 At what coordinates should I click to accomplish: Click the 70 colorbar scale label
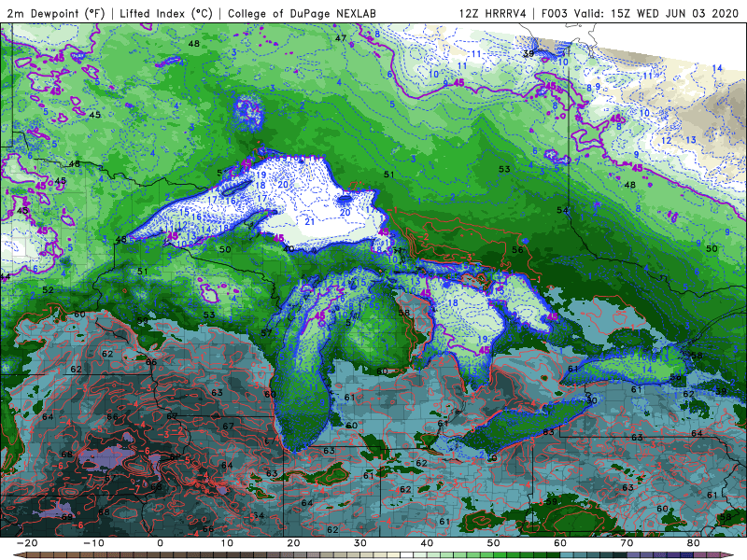pos(627,543)
